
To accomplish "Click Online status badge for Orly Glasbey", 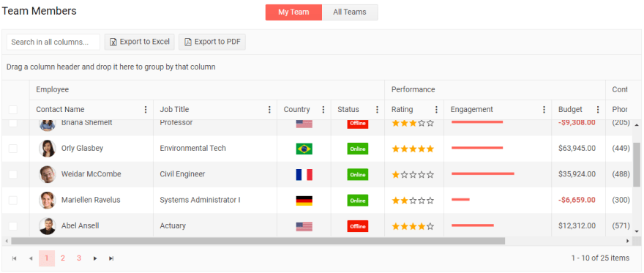I will tap(358, 149).
